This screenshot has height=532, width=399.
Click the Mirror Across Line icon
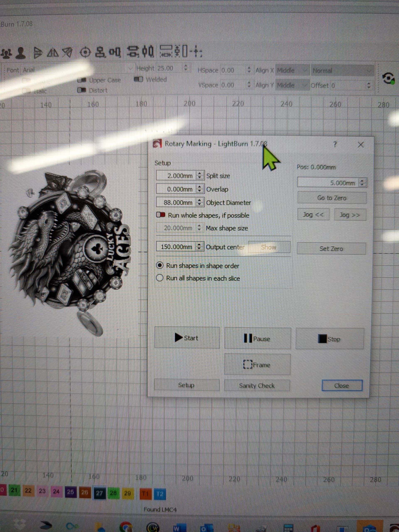67,53
